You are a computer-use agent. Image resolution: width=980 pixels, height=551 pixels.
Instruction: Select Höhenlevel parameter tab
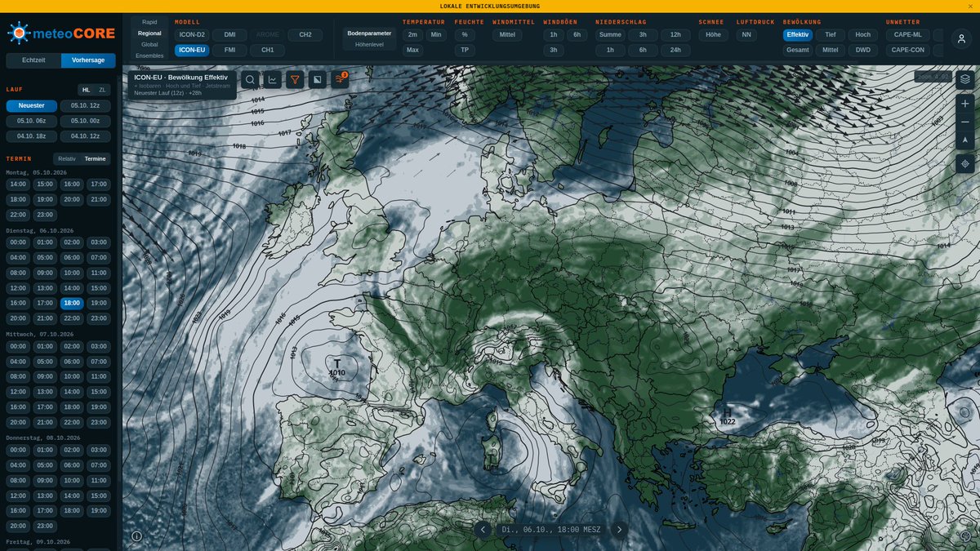pos(369,44)
